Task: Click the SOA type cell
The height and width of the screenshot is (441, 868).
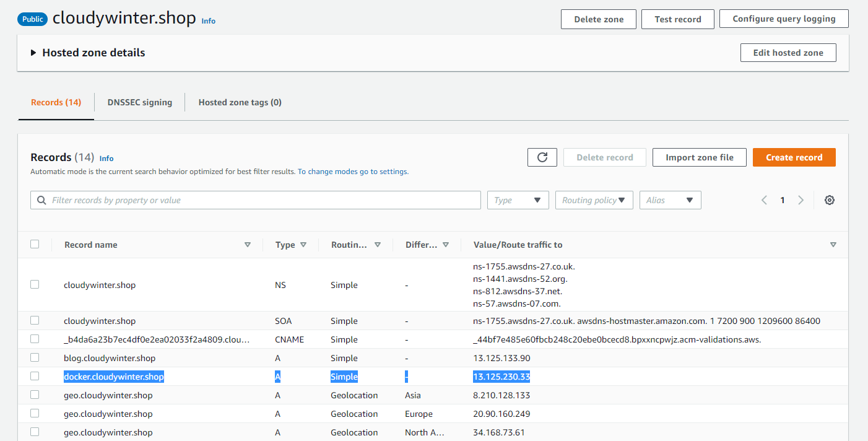Action: 283,321
